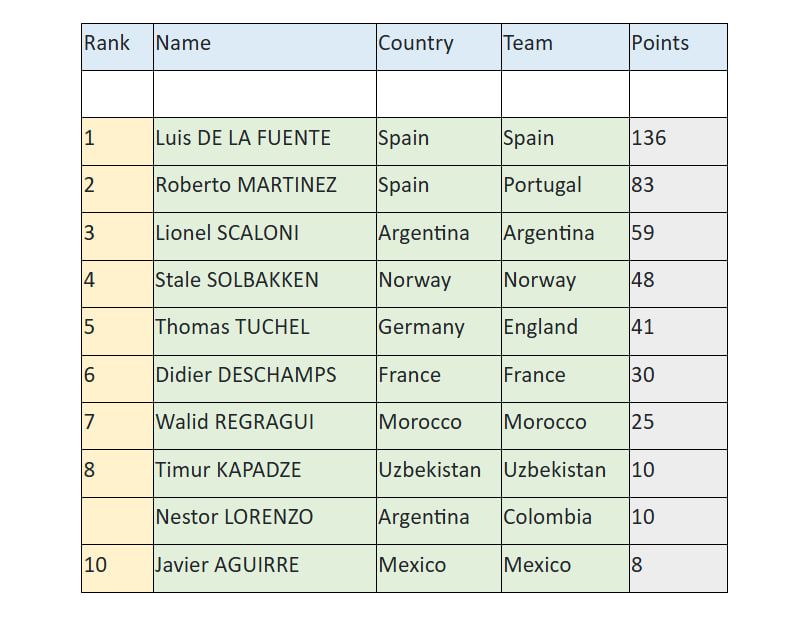Select the Germany country cell
The height and width of the screenshot is (621, 788).
(438, 327)
